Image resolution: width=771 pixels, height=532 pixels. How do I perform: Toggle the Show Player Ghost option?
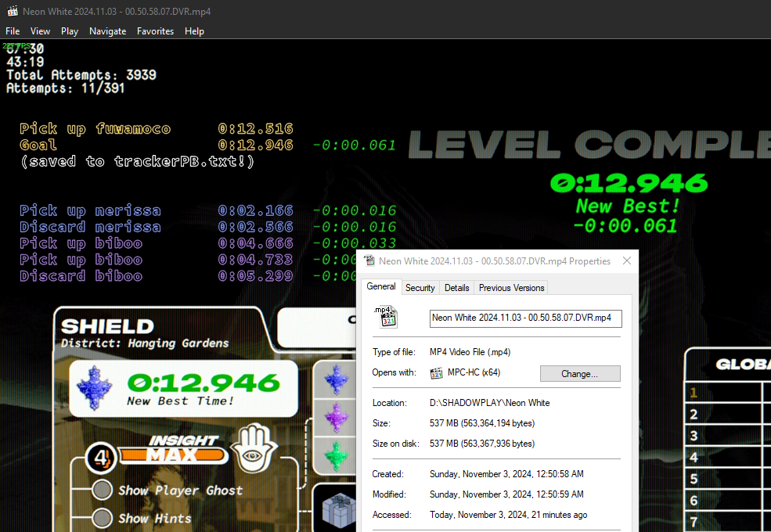point(102,490)
